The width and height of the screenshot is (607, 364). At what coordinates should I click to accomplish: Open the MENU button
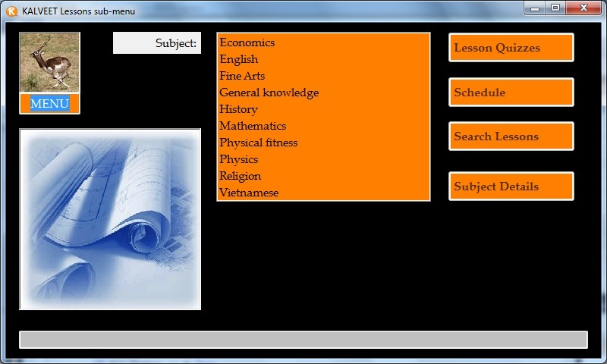(49, 104)
